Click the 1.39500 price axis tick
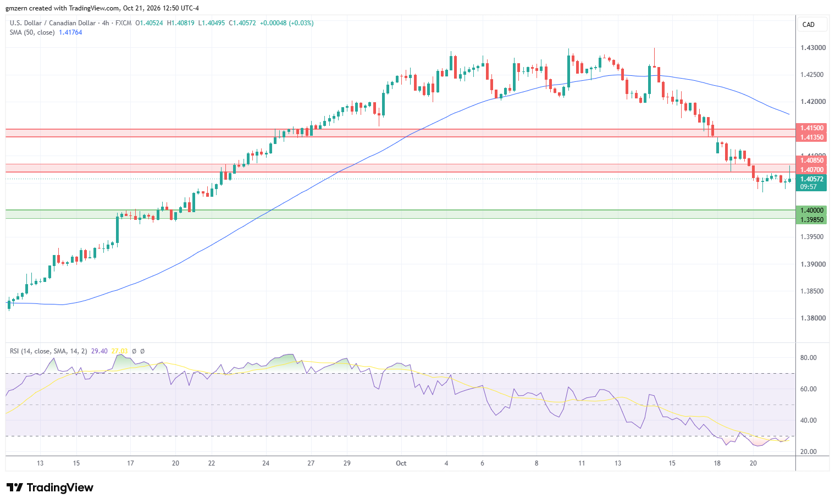This screenshot has width=835, height=504. pyautogui.click(x=812, y=237)
